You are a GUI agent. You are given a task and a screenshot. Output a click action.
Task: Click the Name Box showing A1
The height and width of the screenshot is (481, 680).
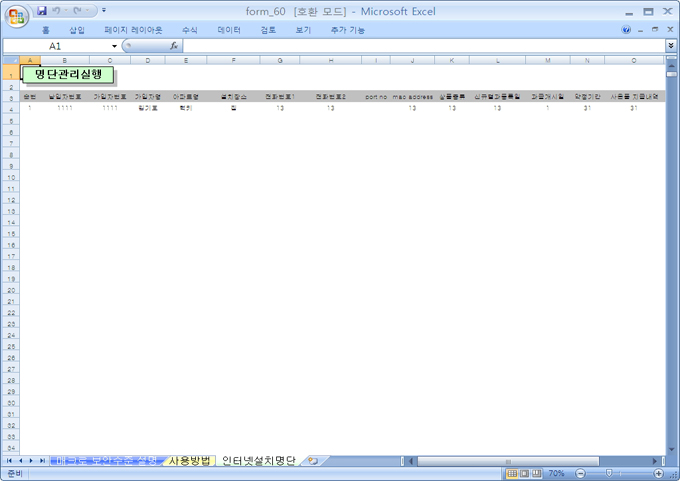(56, 46)
